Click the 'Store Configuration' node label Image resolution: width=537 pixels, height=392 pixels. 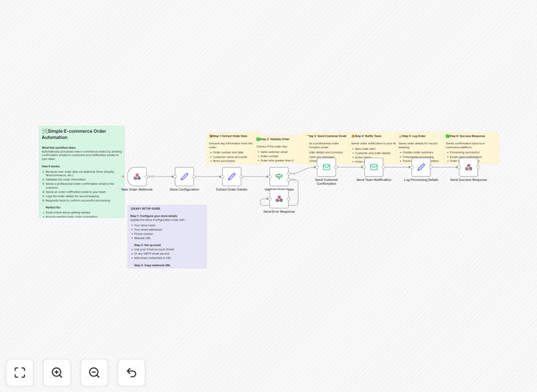(184, 189)
